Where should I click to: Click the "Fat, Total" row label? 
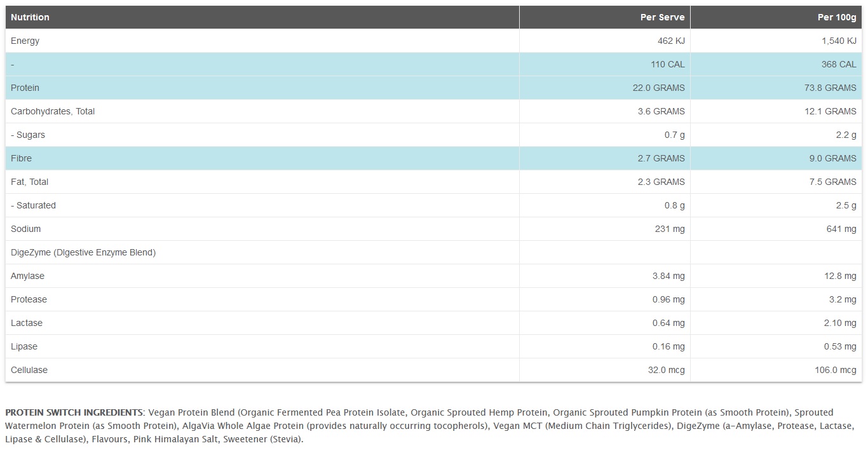[30, 182]
